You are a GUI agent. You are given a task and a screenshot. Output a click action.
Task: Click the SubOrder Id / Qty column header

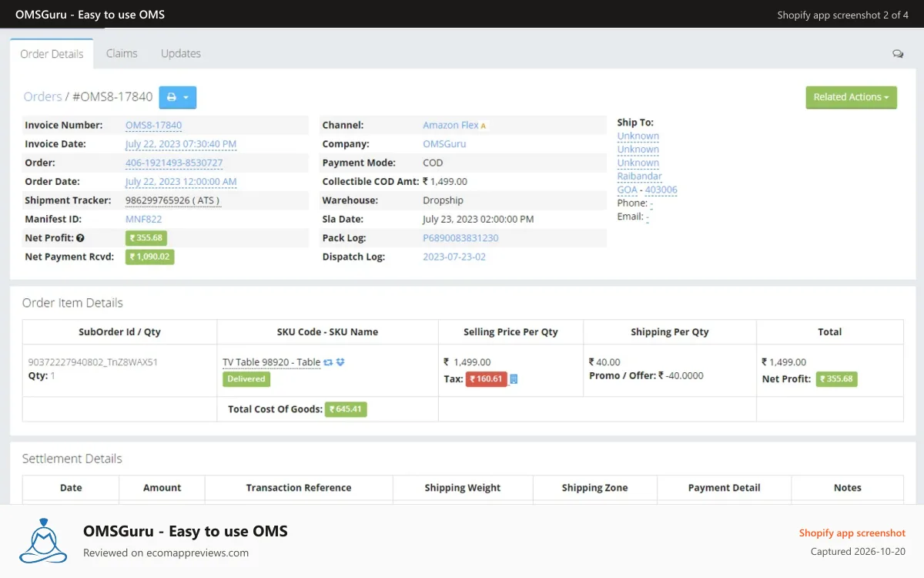[x=119, y=332]
